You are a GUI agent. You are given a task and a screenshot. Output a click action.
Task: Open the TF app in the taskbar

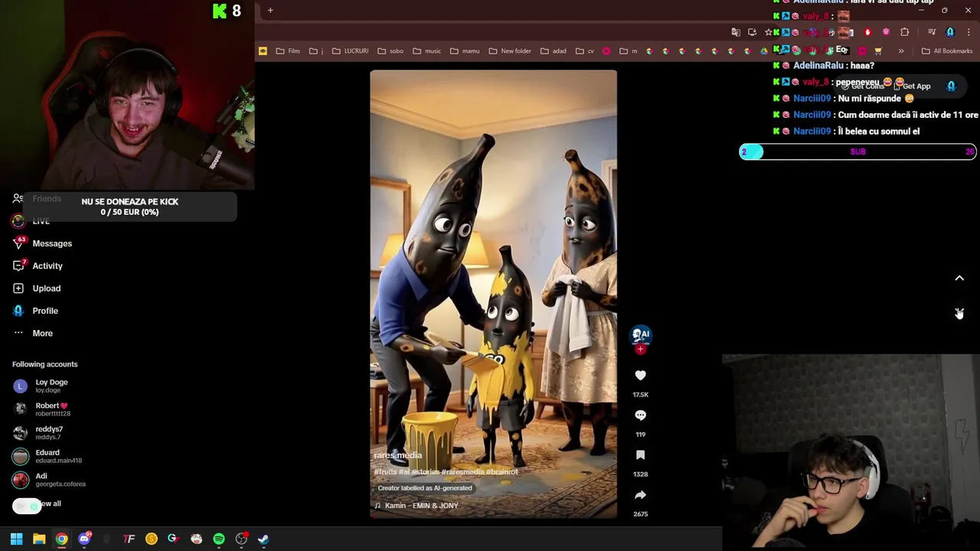pos(129,539)
